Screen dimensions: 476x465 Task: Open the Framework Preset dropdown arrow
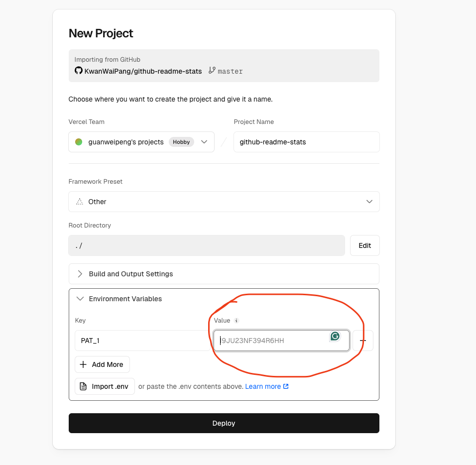coord(369,202)
